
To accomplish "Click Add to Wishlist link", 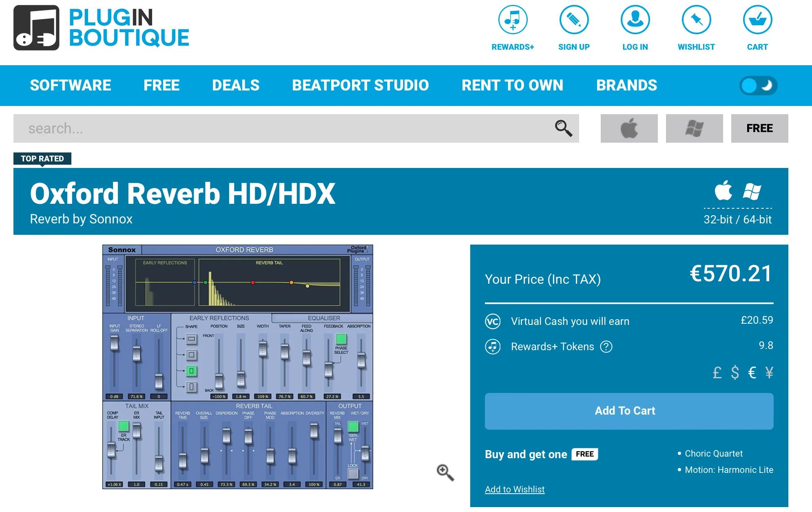I will click(515, 489).
